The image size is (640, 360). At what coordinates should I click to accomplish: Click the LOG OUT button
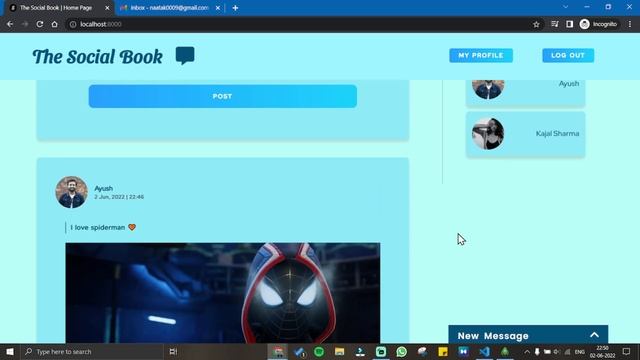568,56
